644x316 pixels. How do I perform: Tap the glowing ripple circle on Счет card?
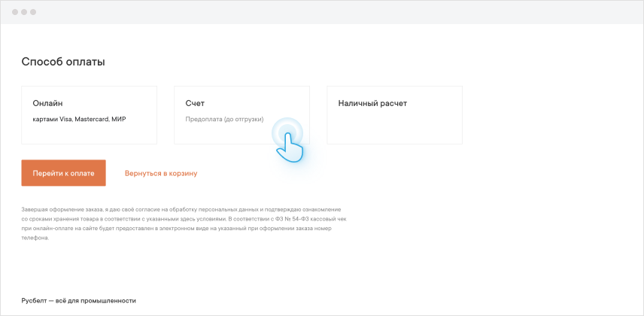[287, 132]
